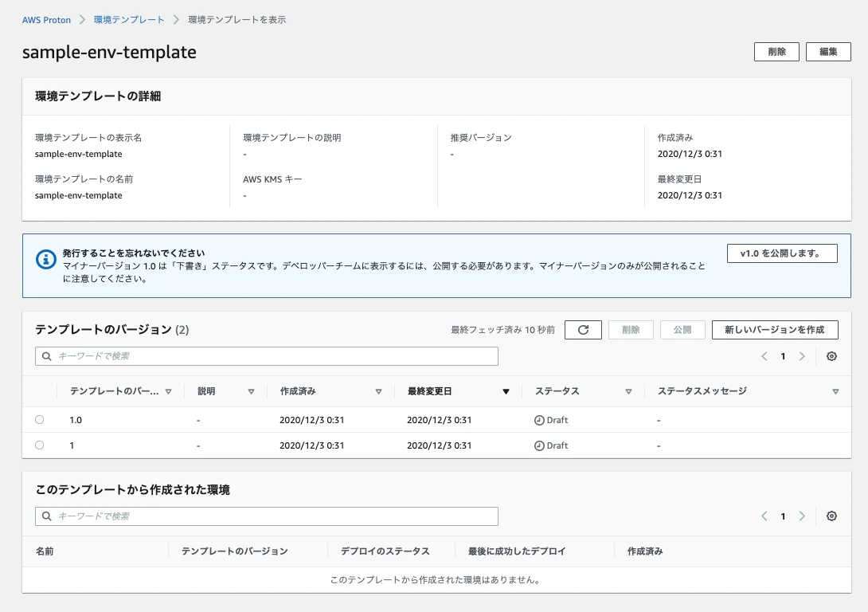Image resolution: width=868 pixels, height=612 pixels.
Task: Click search magnifier in environments search box
Action: pyautogui.click(x=47, y=516)
